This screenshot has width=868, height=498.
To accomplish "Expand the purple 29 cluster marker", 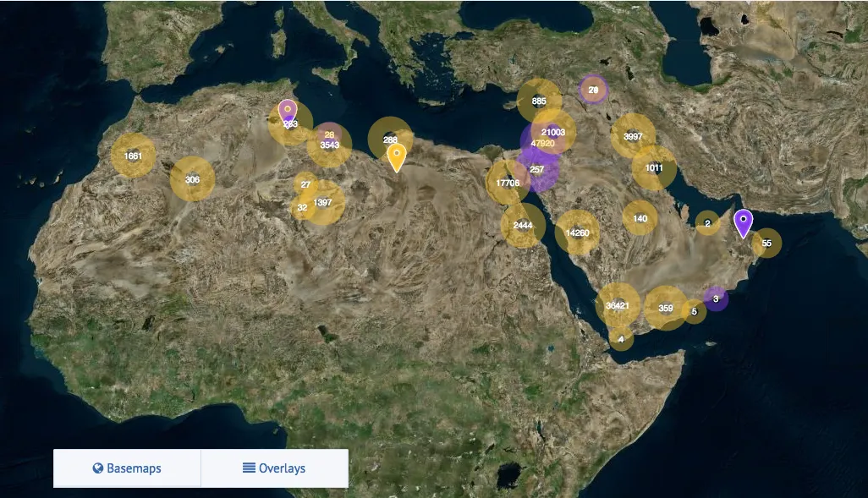I will (x=593, y=90).
